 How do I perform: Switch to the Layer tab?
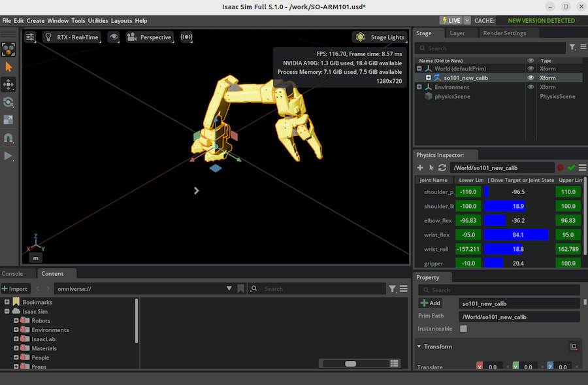457,33
